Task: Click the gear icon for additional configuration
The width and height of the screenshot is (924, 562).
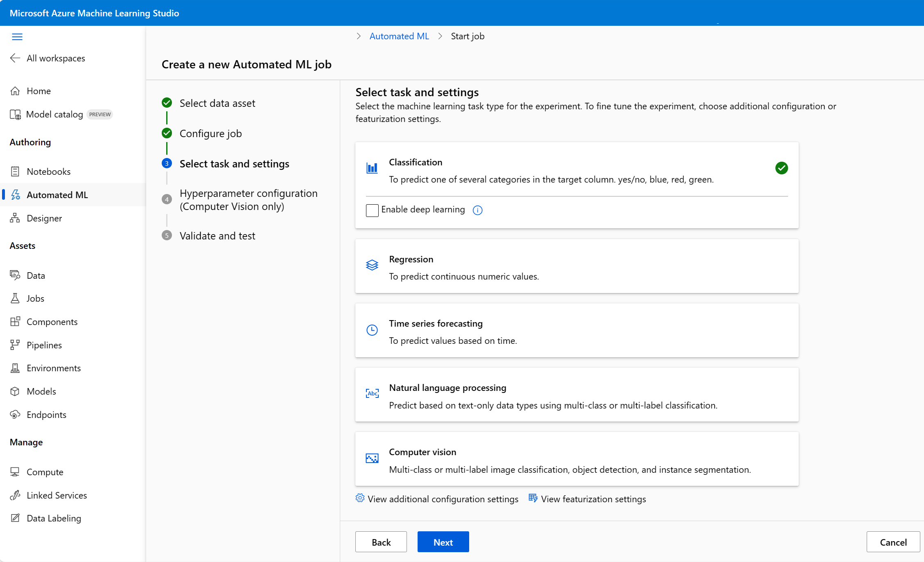Action: pyautogui.click(x=360, y=498)
